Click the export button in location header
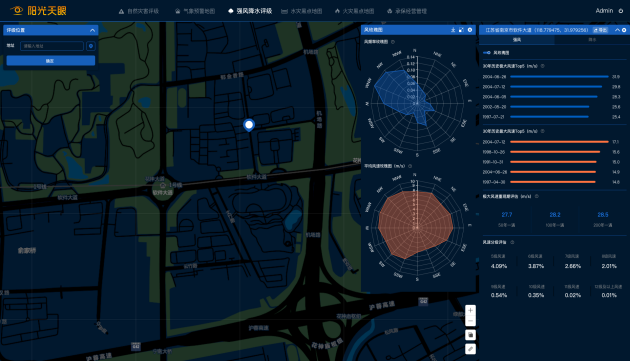 coord(600,30)
